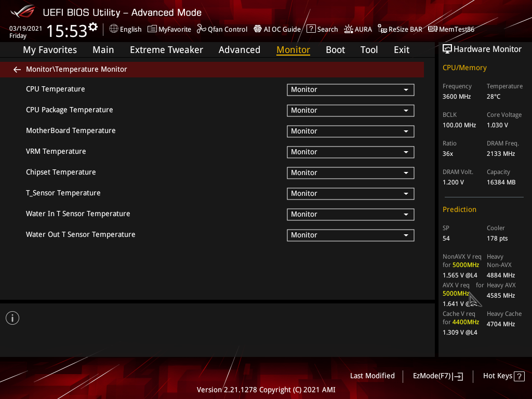Click the CPU/Memory section heading
The image size is (532, 399).
[x=464, y=68]
